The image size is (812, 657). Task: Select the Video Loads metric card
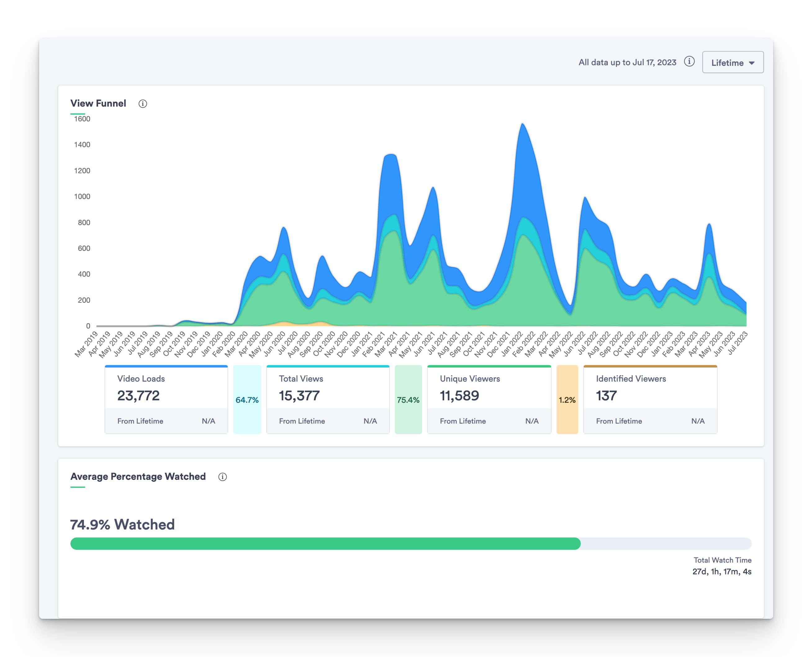click(166, 399)
